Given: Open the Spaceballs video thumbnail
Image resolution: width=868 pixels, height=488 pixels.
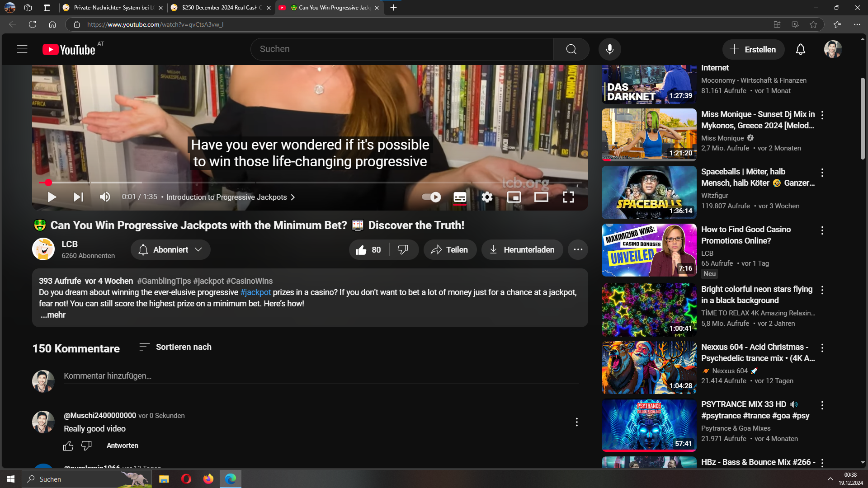Looking at the screenshot, I should pyautogui.click(x=649, y=192).
